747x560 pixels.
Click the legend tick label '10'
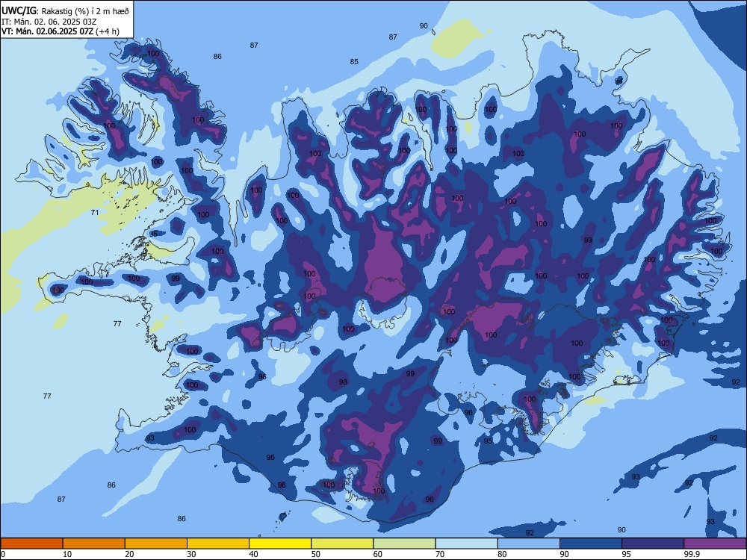tap(67, 554)
